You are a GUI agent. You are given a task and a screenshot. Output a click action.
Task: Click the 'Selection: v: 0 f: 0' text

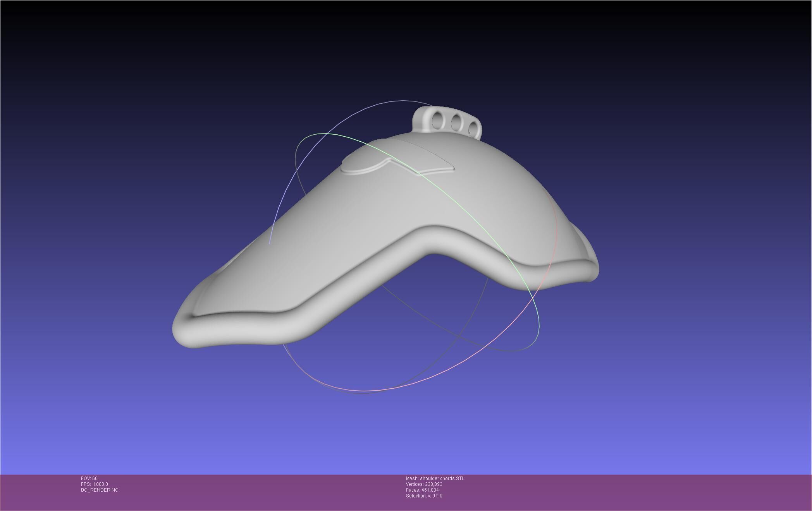tap(424, 496)
